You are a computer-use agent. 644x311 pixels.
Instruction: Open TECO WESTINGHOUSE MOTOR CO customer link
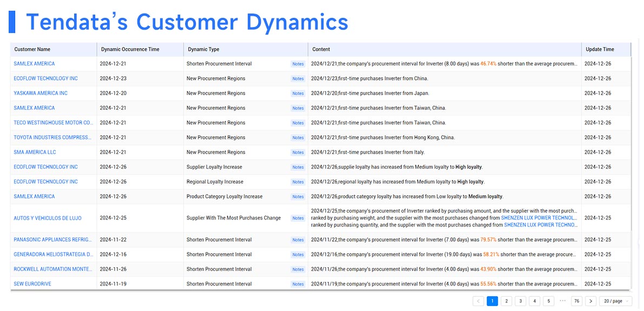pos(54,123)
